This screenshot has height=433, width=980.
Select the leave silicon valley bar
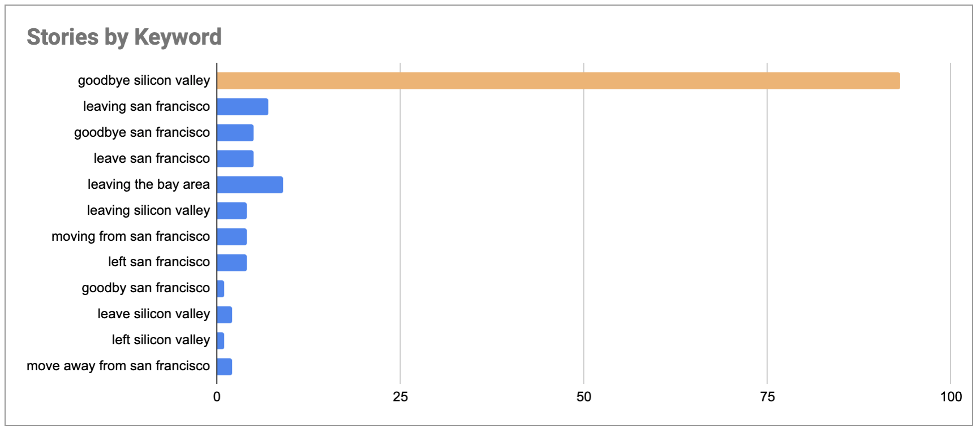[x=225, y=315]
